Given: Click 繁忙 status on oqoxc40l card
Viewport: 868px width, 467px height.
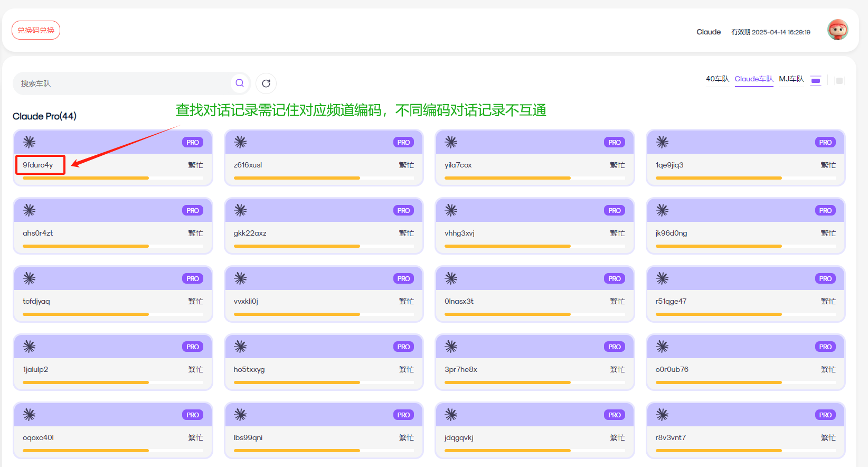Looking at the screenshot, I should [x=195, y=437].
